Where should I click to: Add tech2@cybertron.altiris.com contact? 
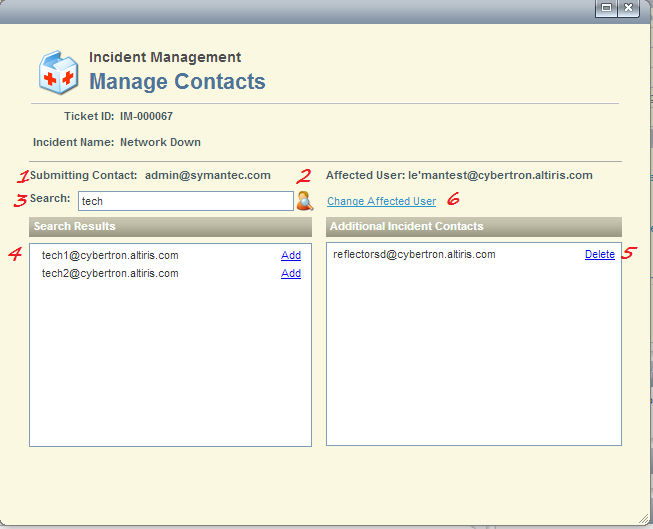tap(291, 273)
